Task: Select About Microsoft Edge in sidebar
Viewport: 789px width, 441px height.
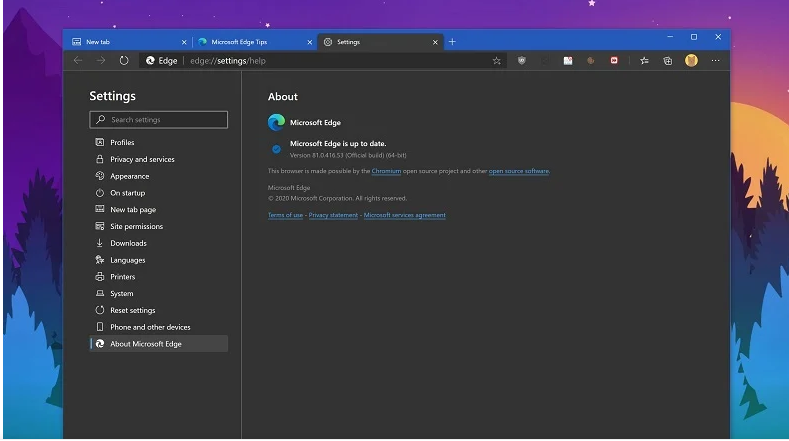Action: (159, 344)
